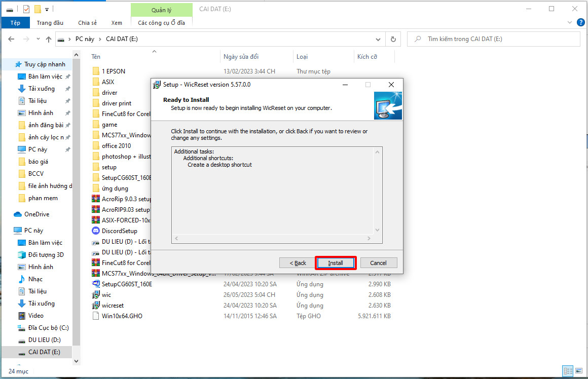Viewport: 588px width, 379px height.
Task: Go Back in WicReset setup wizard
Action: [298, 263]
